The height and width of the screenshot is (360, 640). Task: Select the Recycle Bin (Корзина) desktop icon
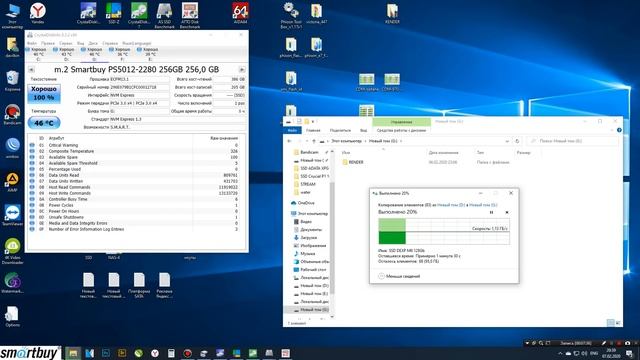pyautogui.click(x=12, y=81)
